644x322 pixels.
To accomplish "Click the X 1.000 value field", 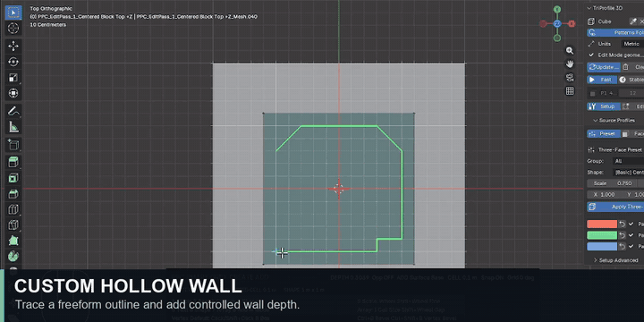I will 603,195.
